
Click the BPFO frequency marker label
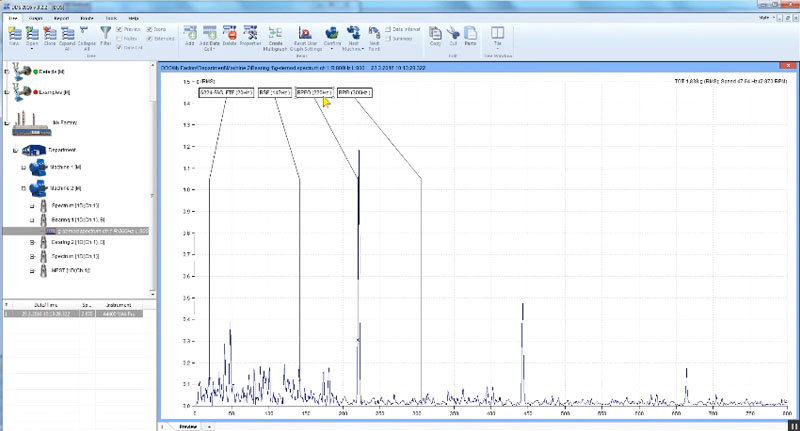coord(312,91)
